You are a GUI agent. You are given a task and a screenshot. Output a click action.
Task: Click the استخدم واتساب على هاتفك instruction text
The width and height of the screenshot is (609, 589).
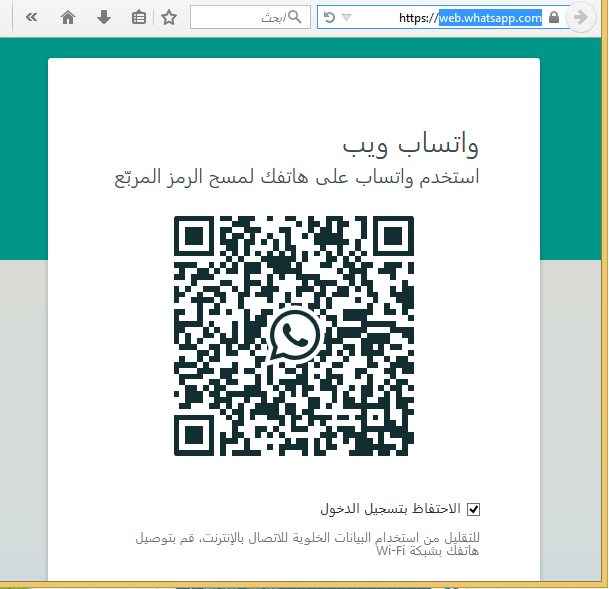coord(297,178)
